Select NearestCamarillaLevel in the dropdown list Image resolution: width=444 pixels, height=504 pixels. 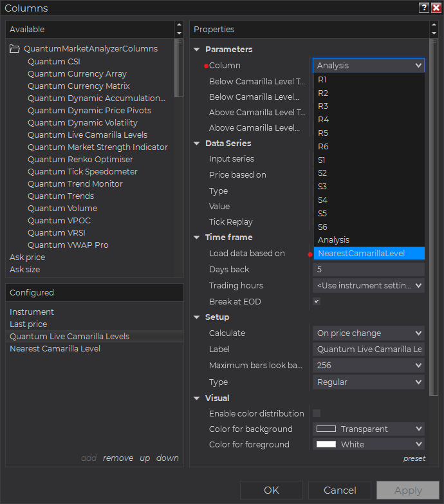tap(369, 253)
